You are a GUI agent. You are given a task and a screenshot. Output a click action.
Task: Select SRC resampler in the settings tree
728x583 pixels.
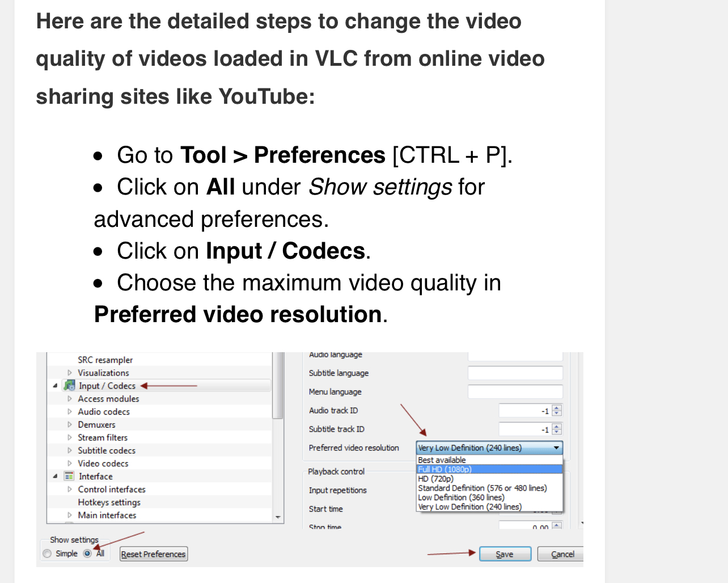click(x=105, y=360)
